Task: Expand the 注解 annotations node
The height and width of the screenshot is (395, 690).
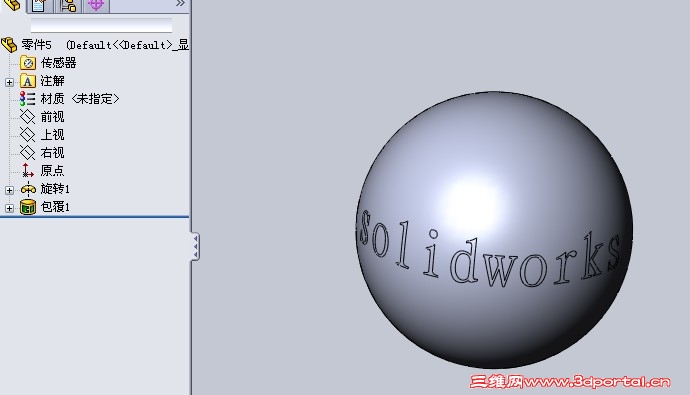Action: coord(9,82)
